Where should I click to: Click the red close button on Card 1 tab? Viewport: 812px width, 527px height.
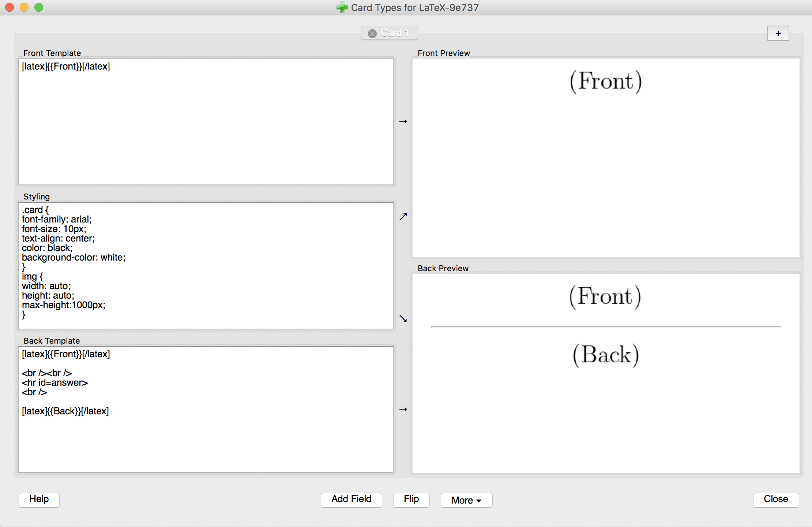click(x=372, y=33)
